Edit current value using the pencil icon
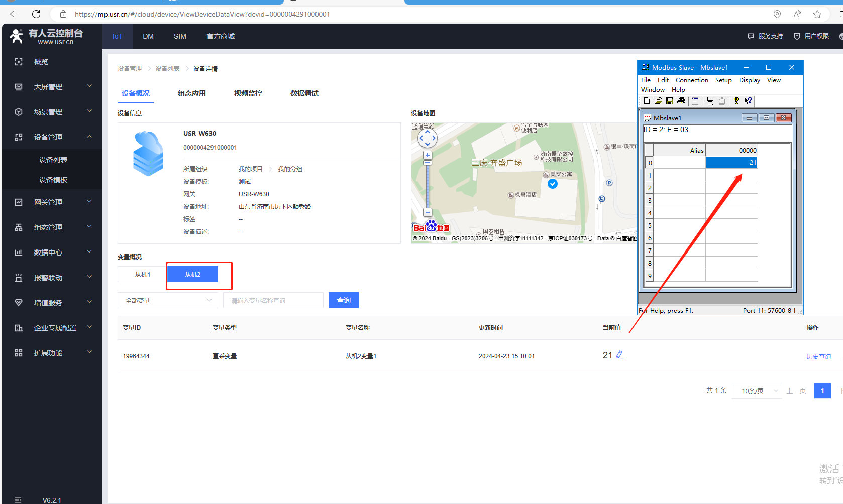Viewport: 843px width, 504px height. pyautogui.click(x=620, y=355)
